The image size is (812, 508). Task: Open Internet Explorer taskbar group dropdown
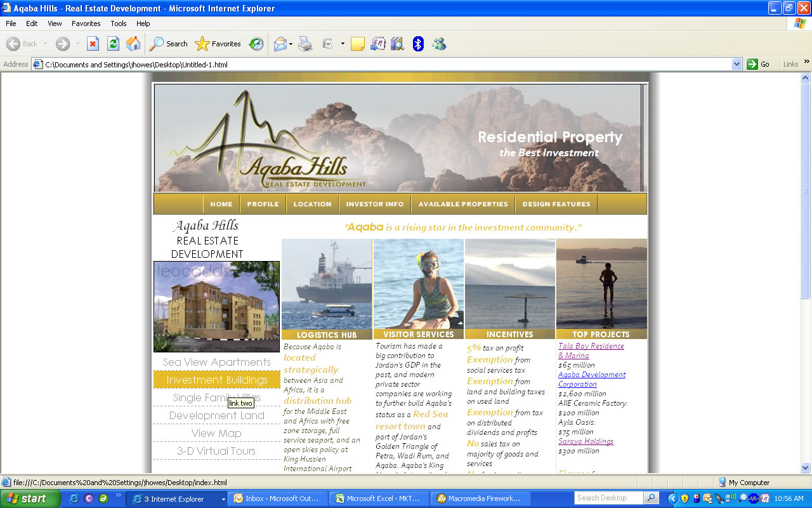pos(223,499)
